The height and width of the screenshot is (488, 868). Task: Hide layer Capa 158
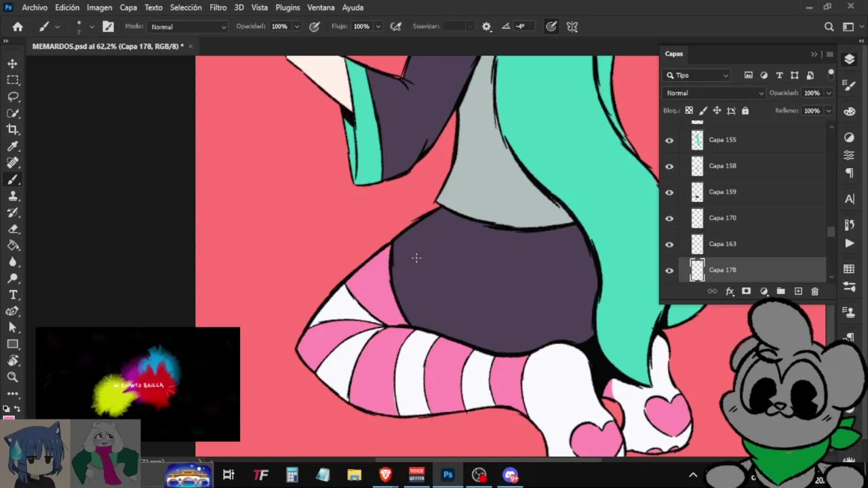(x=669, y=166)
